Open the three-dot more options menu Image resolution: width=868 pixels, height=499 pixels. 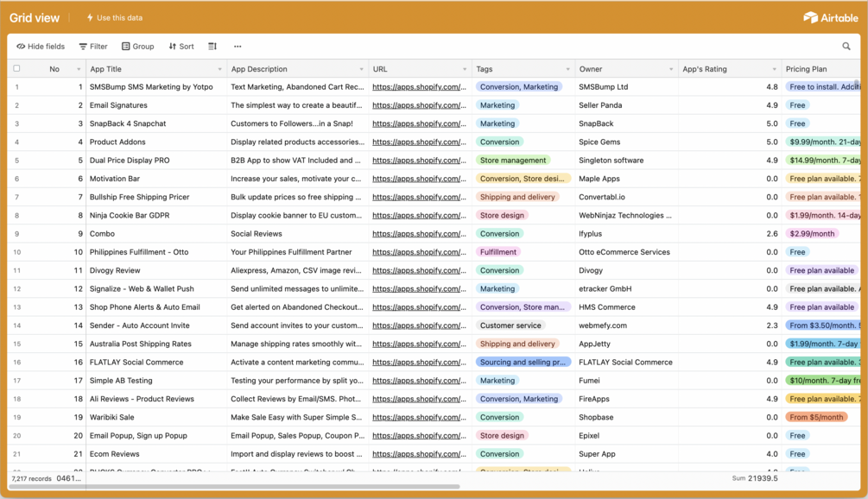pyautogui.click(x=238, y=47)
